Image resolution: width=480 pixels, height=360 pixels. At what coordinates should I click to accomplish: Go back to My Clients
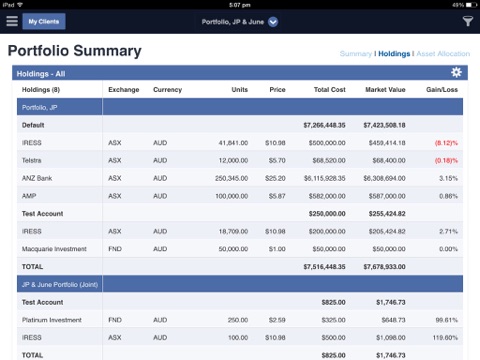point(44,21)
